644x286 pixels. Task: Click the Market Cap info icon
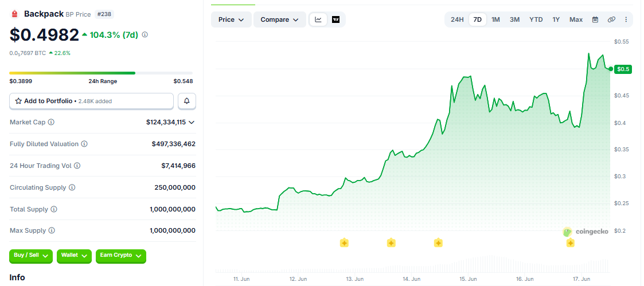pos(52,122)
